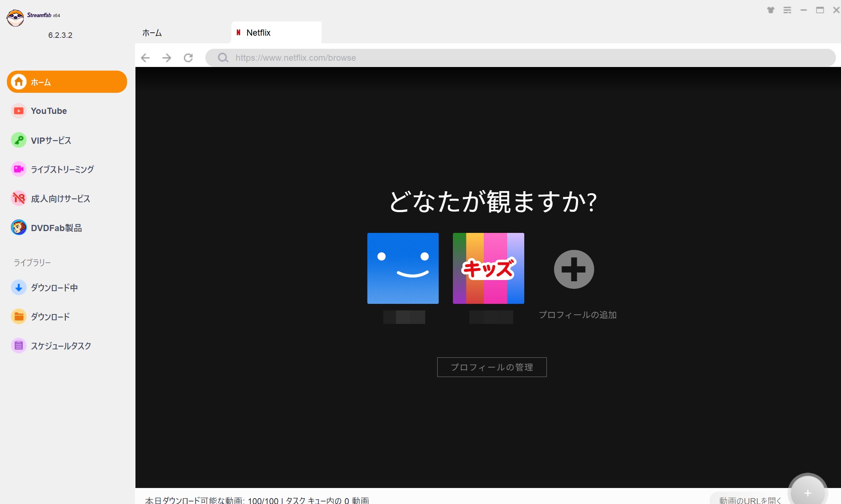Image resolution: width=841 pixels, height=504 pixels.
Task: Click the StreamFab sloth logo
Action: (x=15, y=17)
